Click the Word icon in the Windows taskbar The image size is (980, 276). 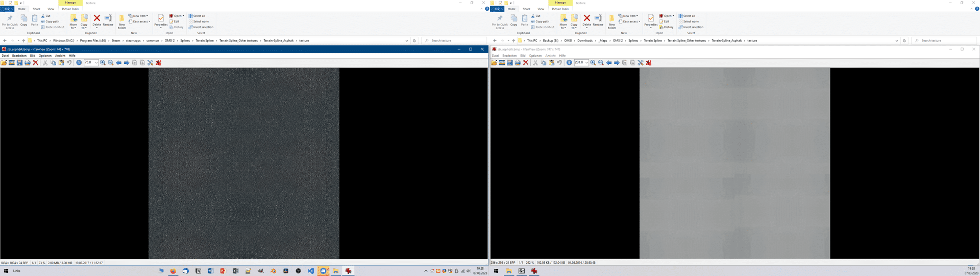[210, 271]
